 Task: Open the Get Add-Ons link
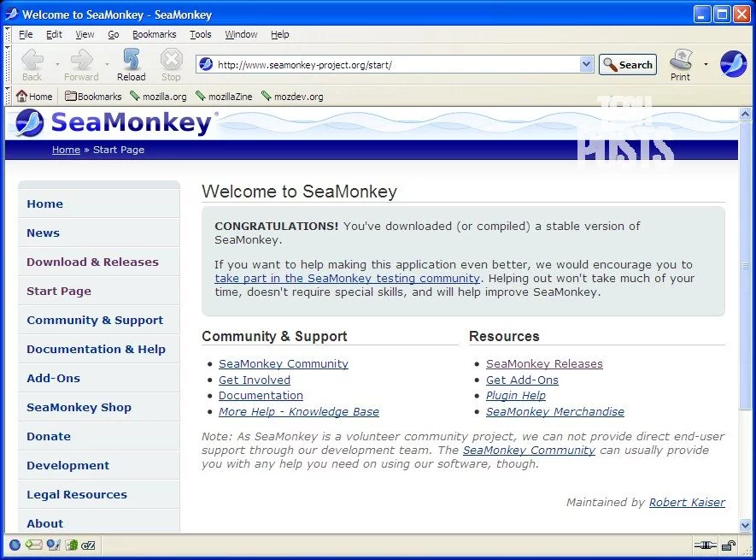coord(522,380)
